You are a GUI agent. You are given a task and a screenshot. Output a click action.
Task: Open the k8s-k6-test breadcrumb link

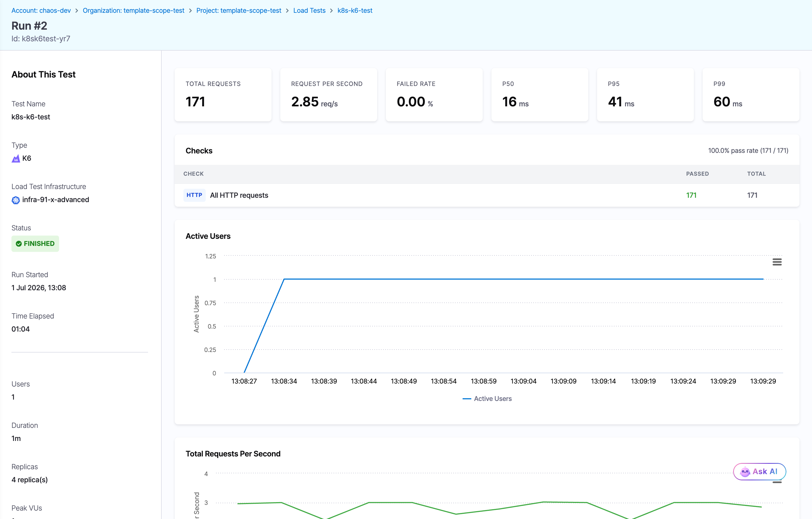[x=355, y=10]
